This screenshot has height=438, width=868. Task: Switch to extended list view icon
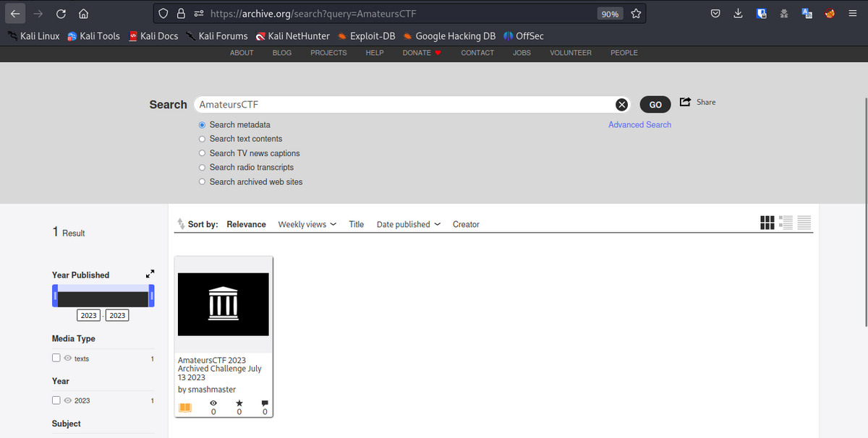786,223
